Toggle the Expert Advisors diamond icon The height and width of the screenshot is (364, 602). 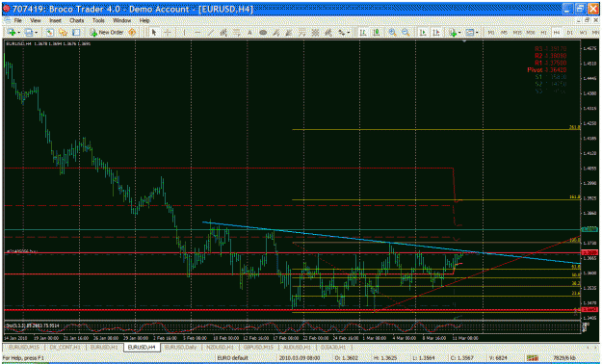pyautogui.click(x=132, y=33)
